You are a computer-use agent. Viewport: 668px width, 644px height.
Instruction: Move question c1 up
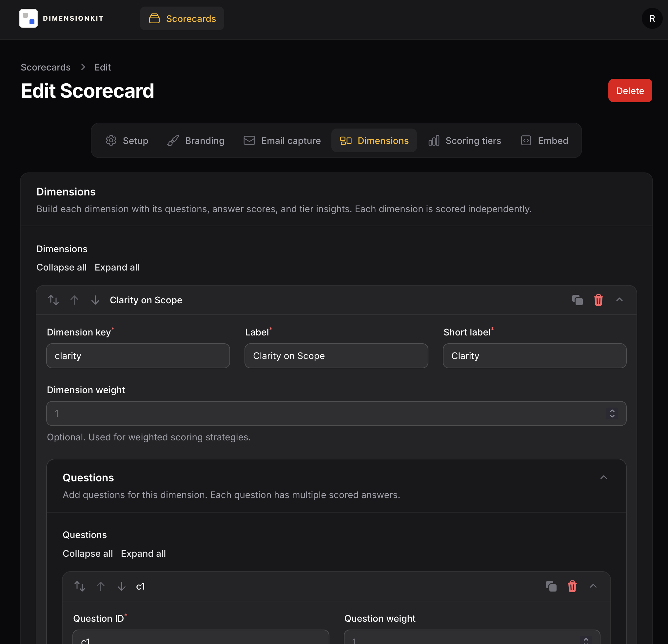101,586
